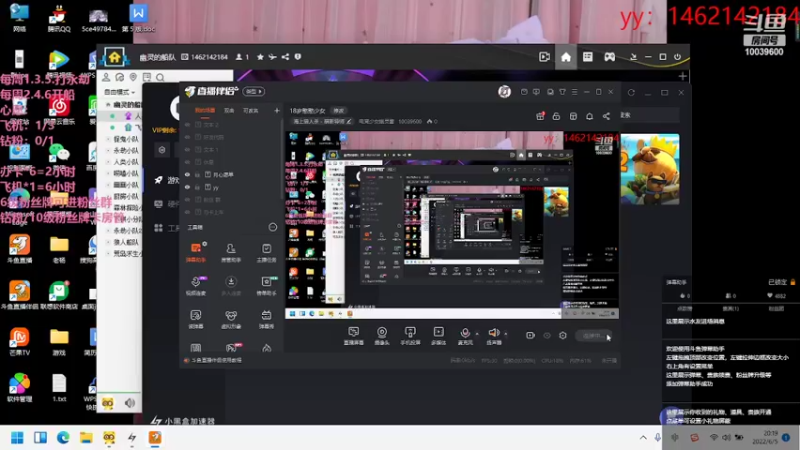This screenshot has height=450, width=800.
Task: Open the stream settings gear icon
Action: coord(563,335)
